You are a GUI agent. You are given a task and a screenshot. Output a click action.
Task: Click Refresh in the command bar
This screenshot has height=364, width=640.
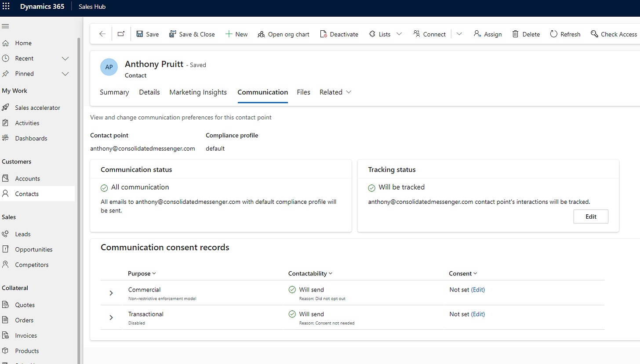[x=565, y=34]
